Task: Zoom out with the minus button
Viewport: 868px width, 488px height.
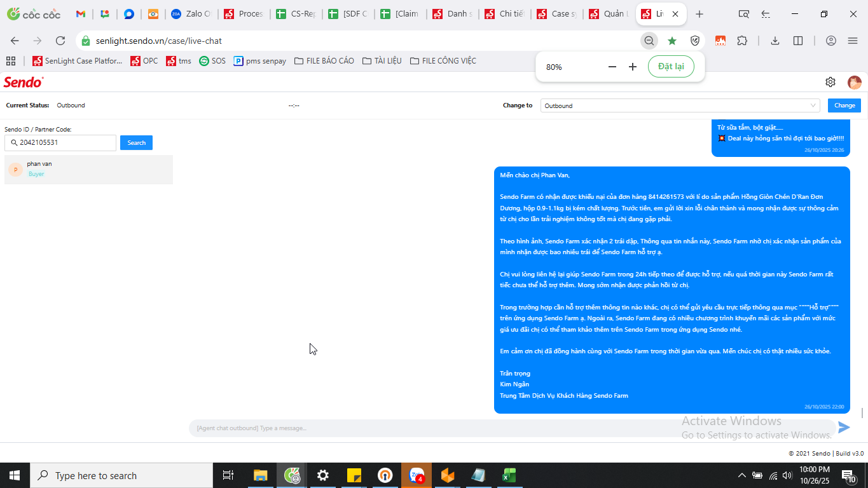Action: click(612, 67)
